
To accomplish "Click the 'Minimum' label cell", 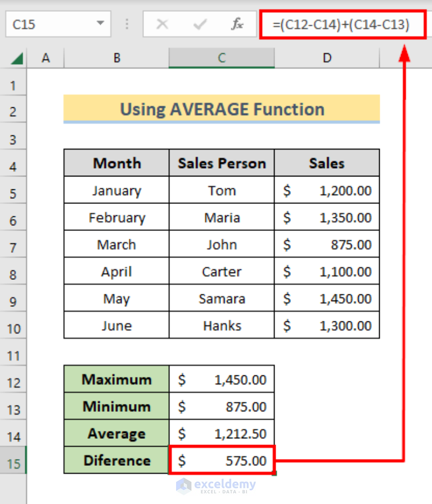I will [x=116, y=406].
